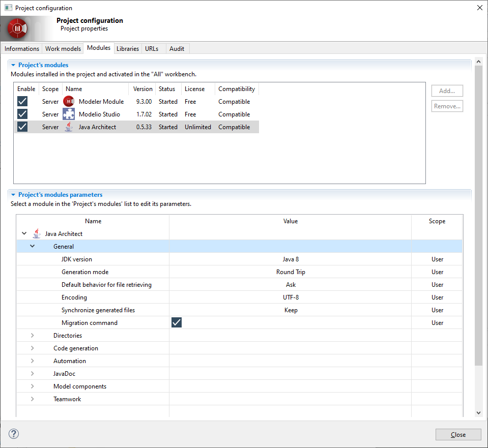Click the Modelio Studio puzzle icon
Screen dimensions: 488x448
pos(69,114)
